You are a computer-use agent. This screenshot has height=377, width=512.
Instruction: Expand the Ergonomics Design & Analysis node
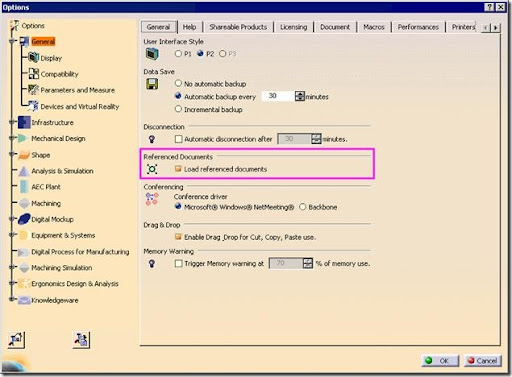(13, 283)
